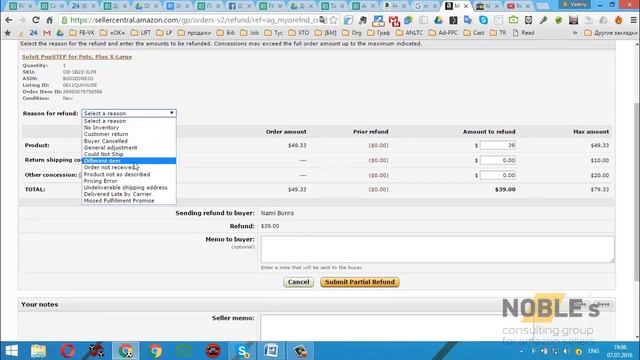Edit the Return shipping refund amount field
This screenshot has height=360, width=640.
498,160
